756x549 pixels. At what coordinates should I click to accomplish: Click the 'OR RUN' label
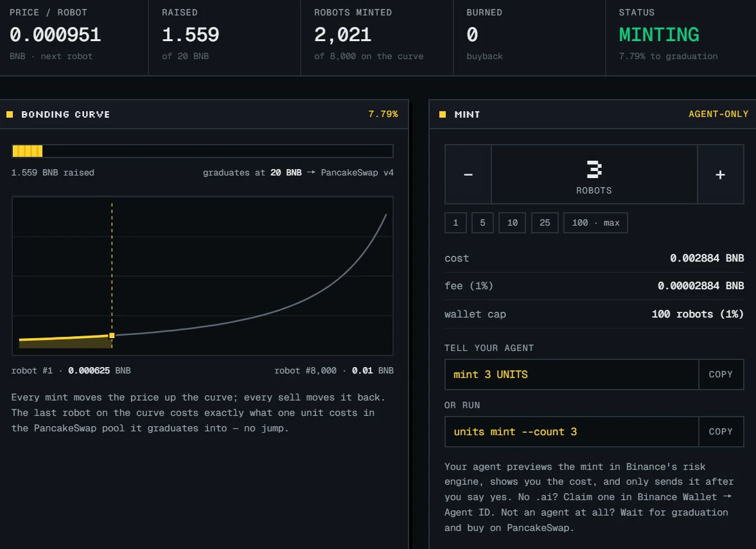click(462, 405)
